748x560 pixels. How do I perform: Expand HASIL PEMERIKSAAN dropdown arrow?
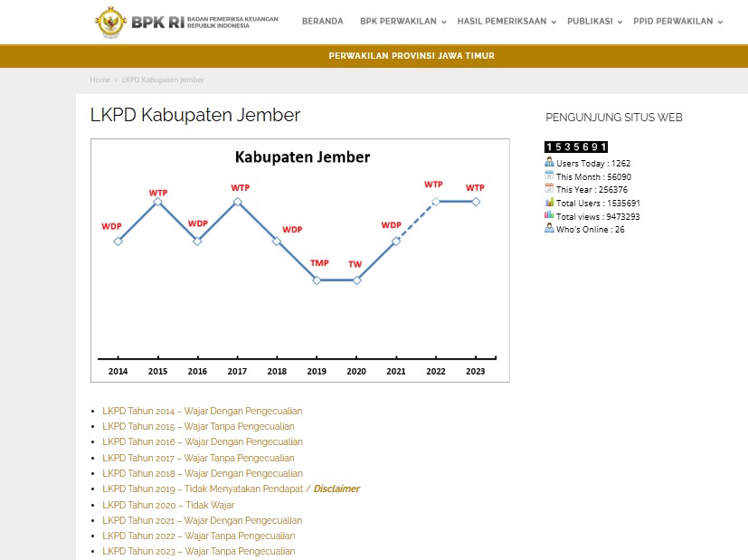click(x=554, y=22)
